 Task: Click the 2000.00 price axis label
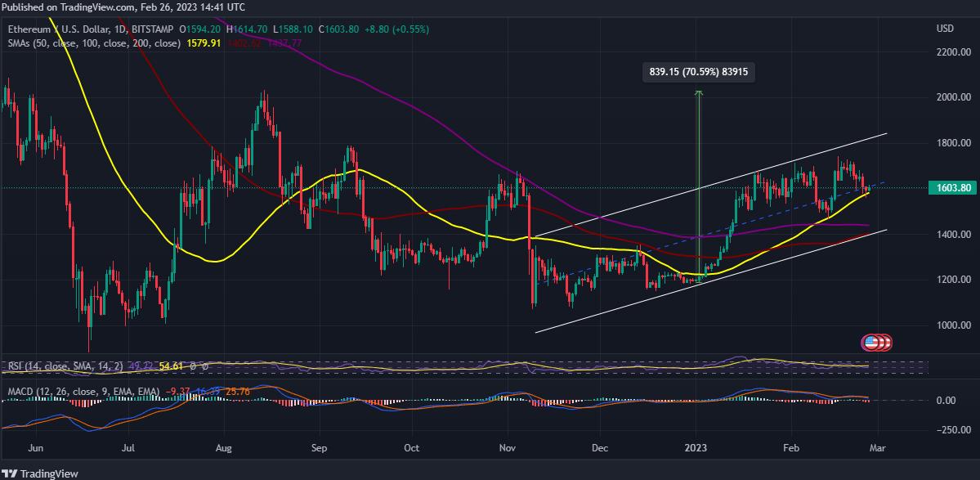coord(953,97)
